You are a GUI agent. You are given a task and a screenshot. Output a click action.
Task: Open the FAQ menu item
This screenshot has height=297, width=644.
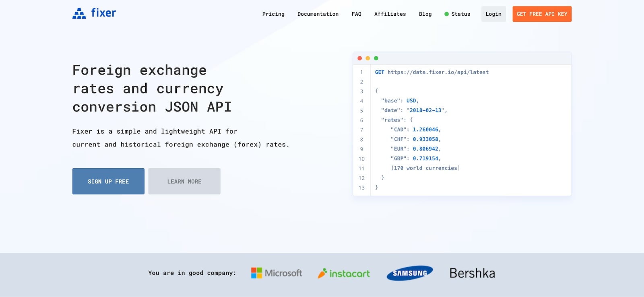(357, 14)
